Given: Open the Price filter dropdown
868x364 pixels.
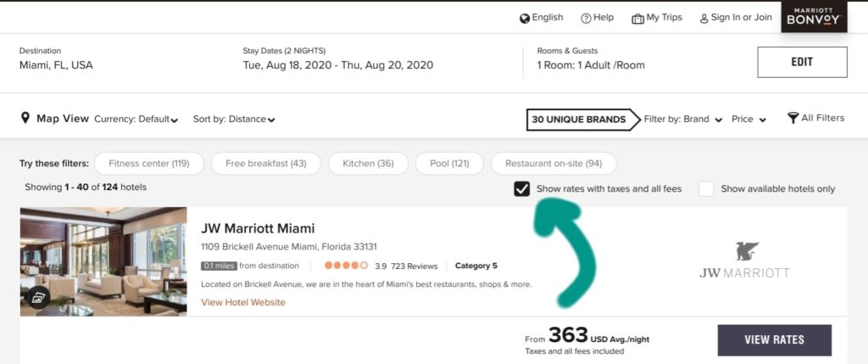Looking at the screenshot, I should (x=749, y=120).
